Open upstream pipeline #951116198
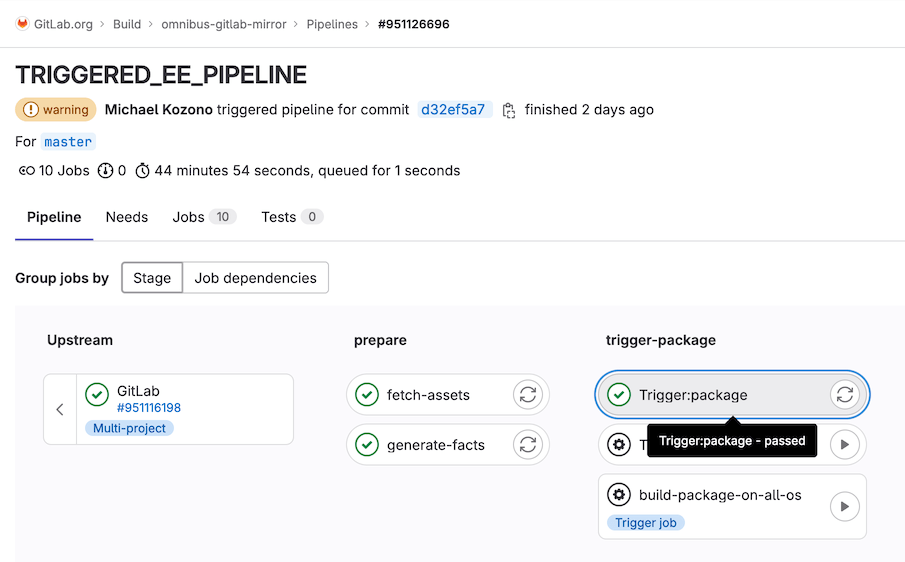 pos(149,408)
